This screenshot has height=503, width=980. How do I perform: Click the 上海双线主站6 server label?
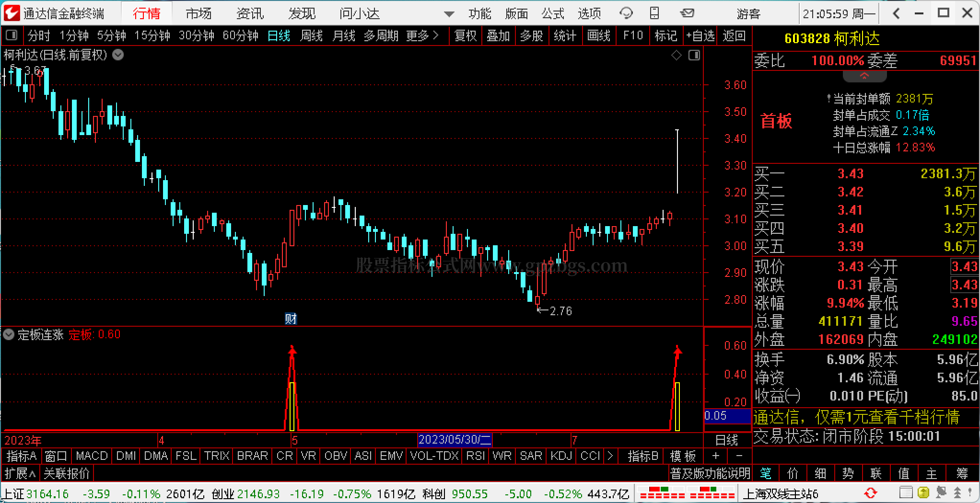pos(781,493)
